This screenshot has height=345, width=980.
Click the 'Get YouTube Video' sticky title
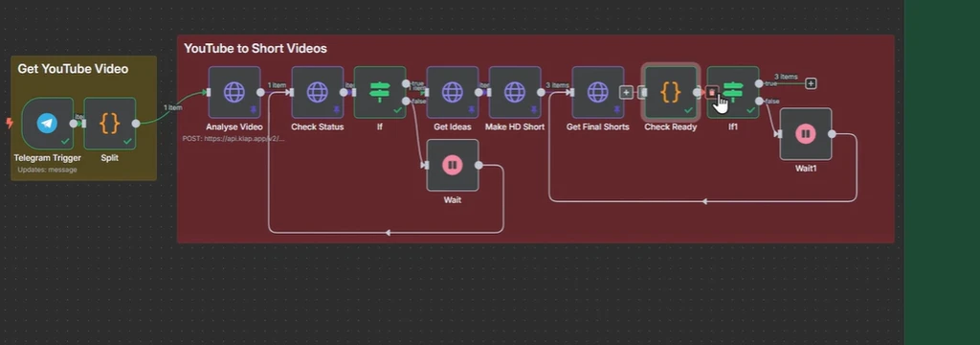[73, 69]
